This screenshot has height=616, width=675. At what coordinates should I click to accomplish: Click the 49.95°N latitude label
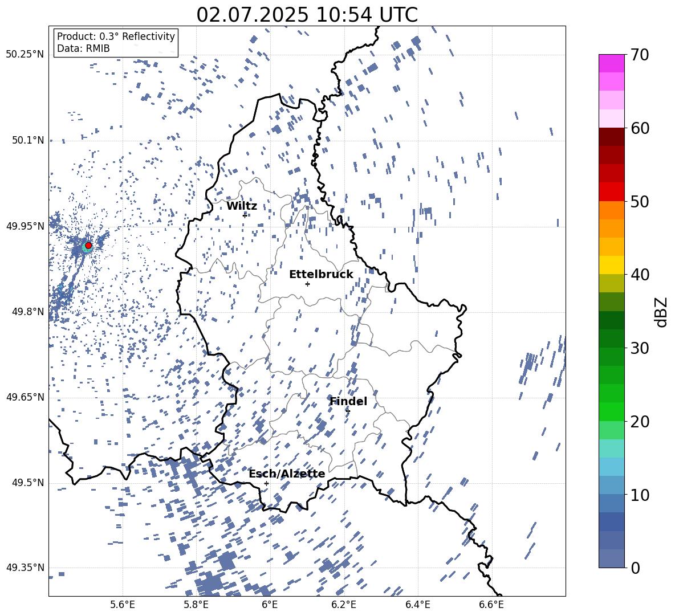25,226
